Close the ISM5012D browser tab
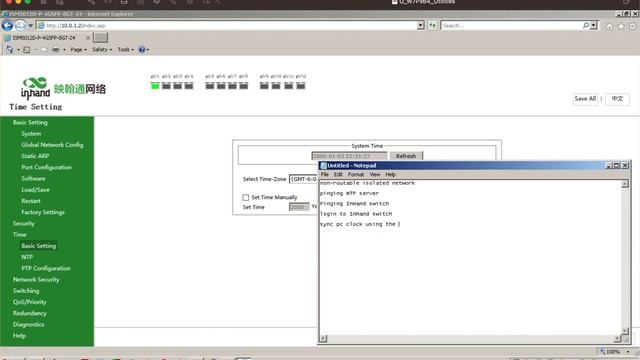The width and height of the screenshot is (640, 360). tap(88, 38)
